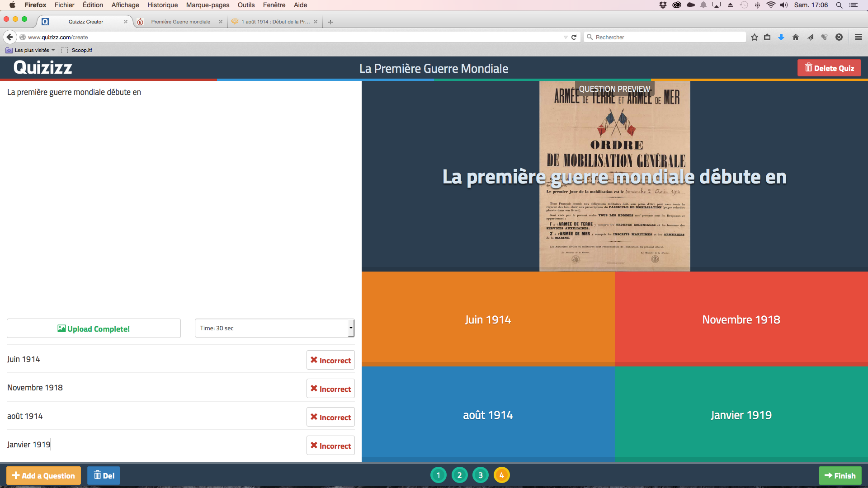Open the Time: 30 sec dropdown
Screen dimensions: 868x488
pyautogui.click(x=274, y=328)
